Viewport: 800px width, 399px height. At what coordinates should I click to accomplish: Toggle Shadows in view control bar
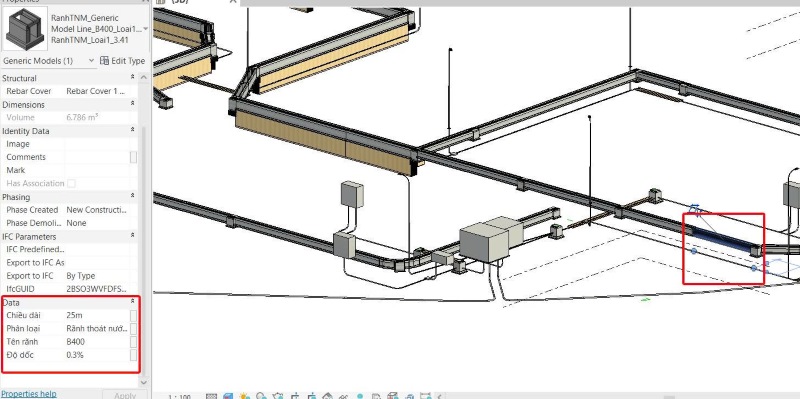pos(261,396)
